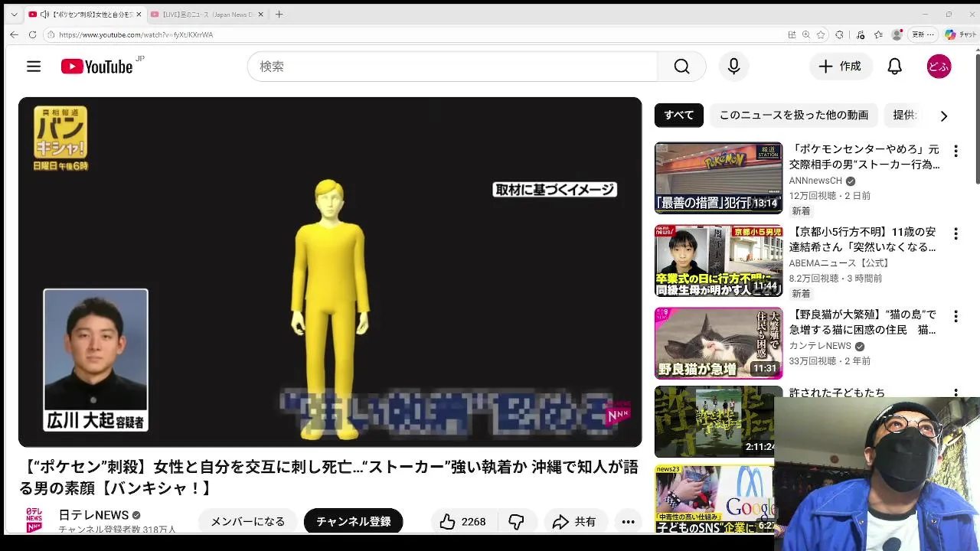This screenshot has height=551, width=980.
Task: Open options menu for 京都小5行方不明 video
Action: tap(955, 233)
